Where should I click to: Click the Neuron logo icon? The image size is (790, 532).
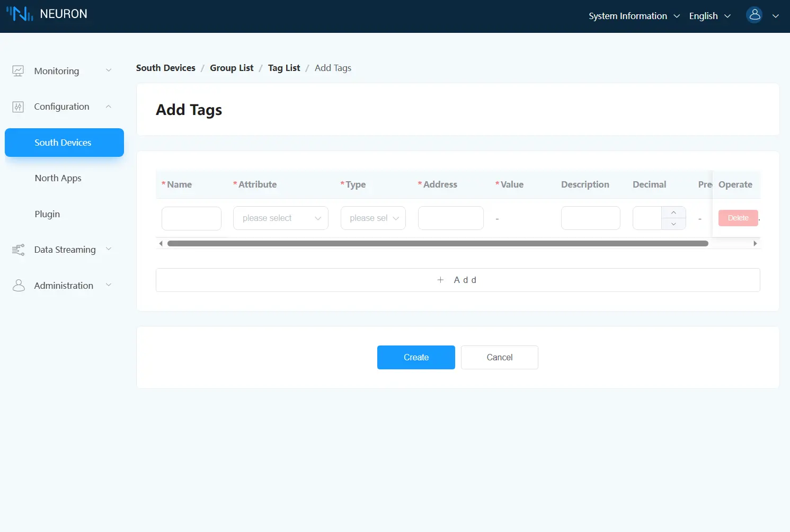click(20, 14)
